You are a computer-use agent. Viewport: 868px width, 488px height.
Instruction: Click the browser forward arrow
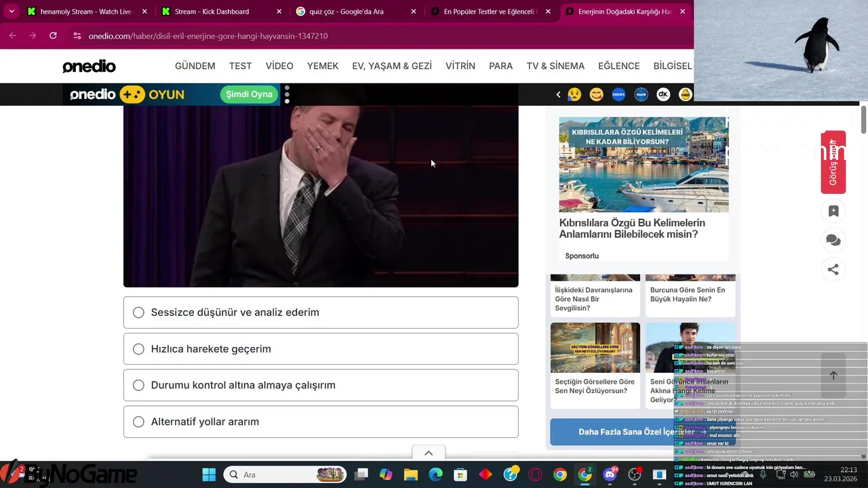point(33,35)
